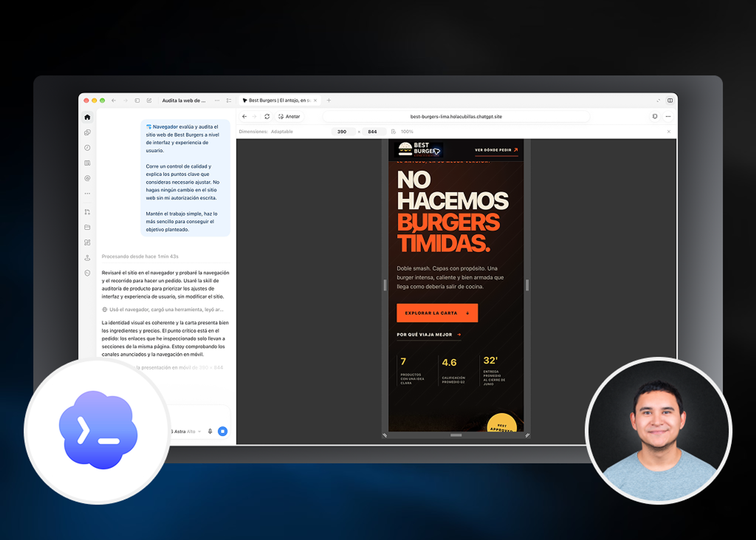The width and height of the screenshot is (756, 540).
Task: Open the 100% zoom level dropdown
Action: point(407,132)
